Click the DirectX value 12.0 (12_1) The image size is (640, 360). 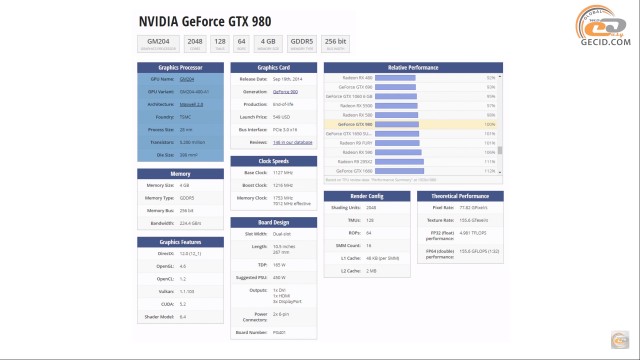pos(191,253)
